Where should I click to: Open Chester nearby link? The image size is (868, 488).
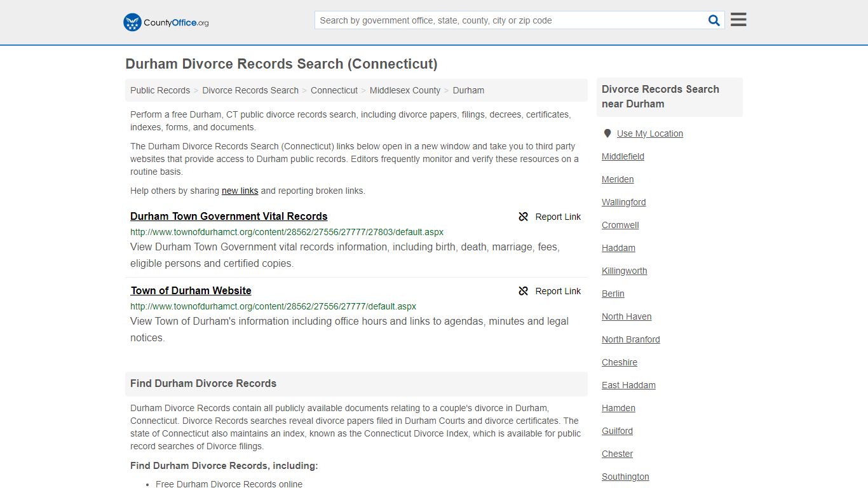pos(617,454)
